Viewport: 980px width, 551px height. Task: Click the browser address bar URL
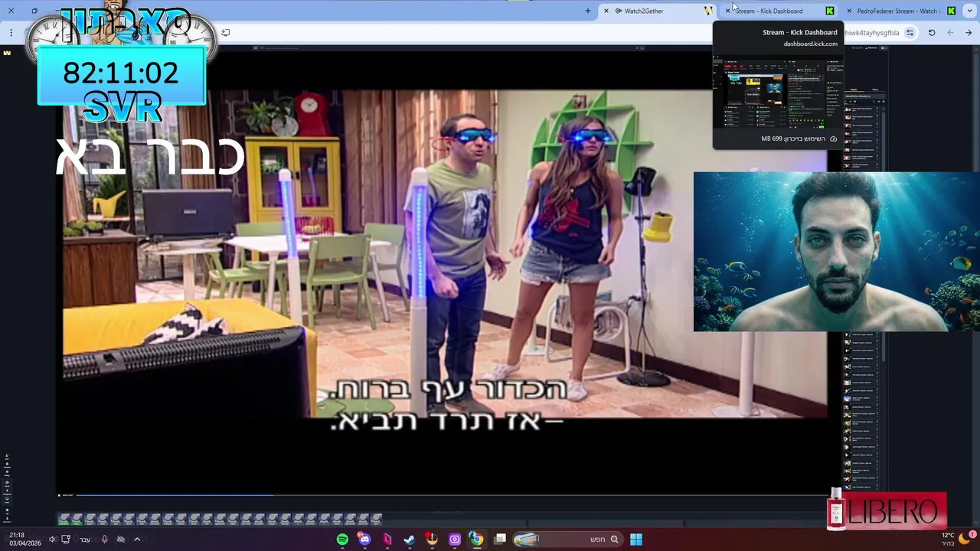872,33
